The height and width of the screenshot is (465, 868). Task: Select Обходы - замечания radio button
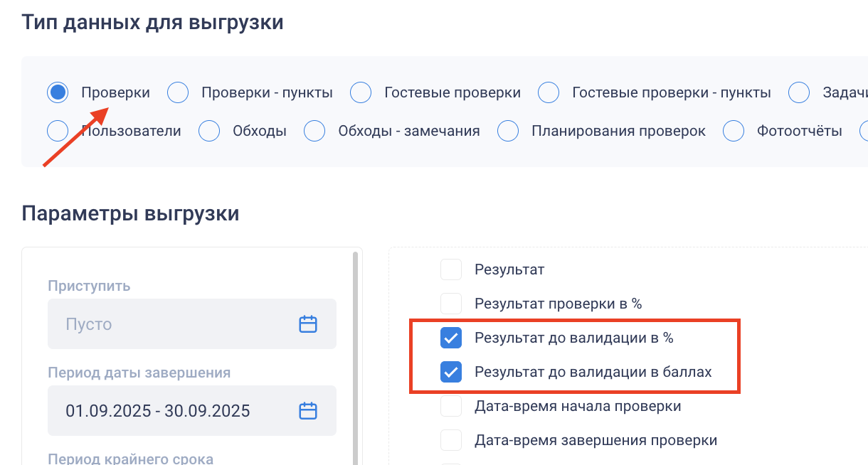coord(314,131)
